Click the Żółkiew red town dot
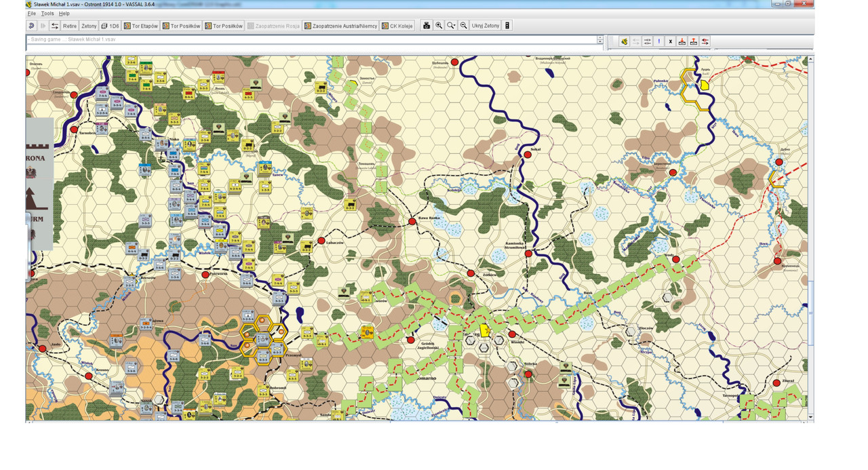The width and height of the screenshot is (868, 470). pyautogui.click(x=471, y=273)
